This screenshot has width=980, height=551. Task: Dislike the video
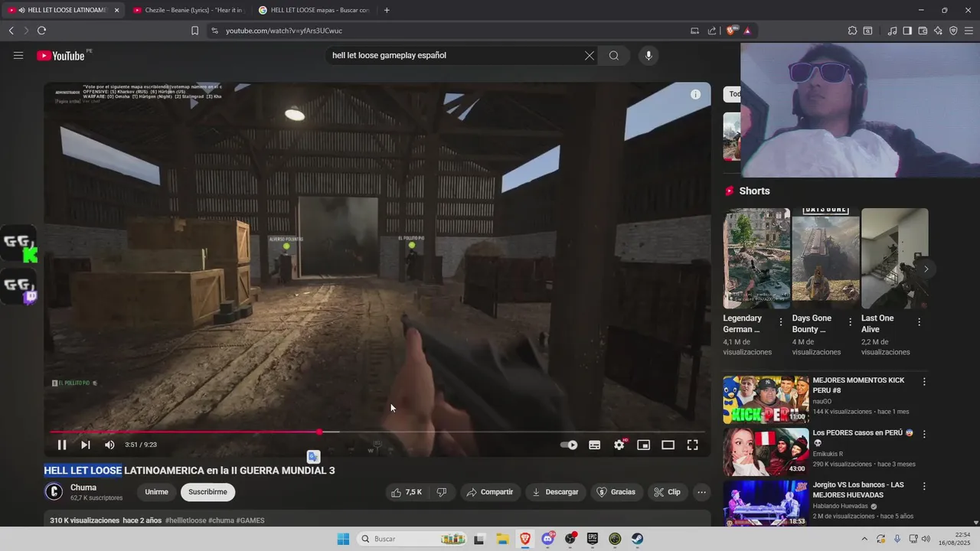point(442,492)
